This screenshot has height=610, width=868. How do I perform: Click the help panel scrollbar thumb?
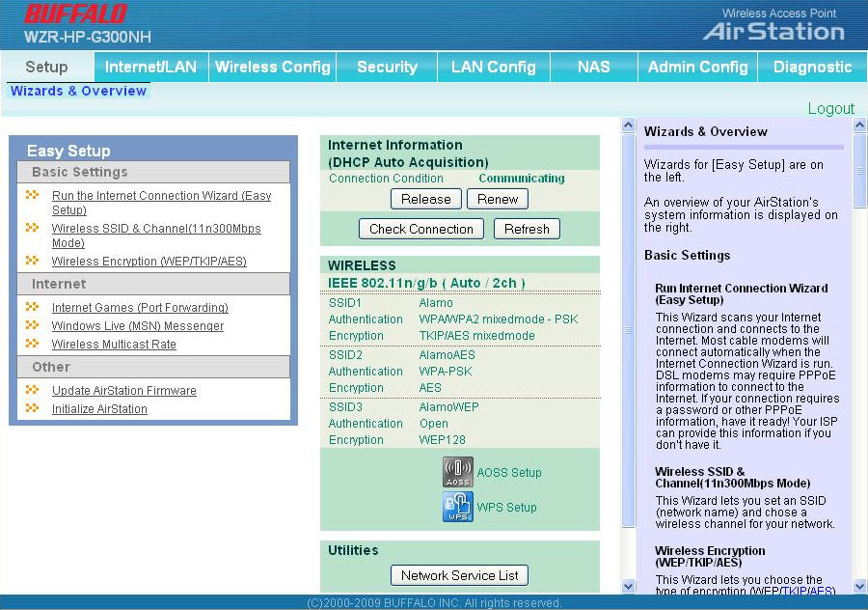pyautogui.click(x=859, y=171)
